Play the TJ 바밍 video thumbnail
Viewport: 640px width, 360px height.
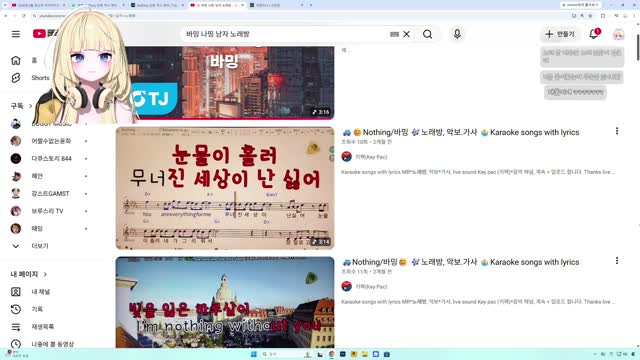(225, 83)
